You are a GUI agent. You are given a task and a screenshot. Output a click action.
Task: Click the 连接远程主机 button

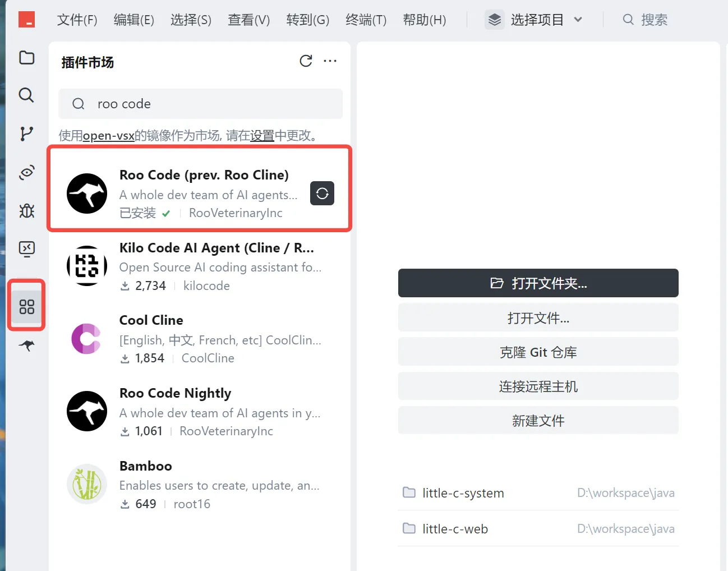point(538,386)
